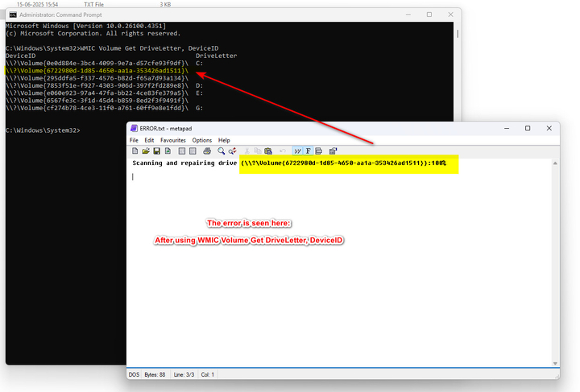Image resolution: width=580 pixels, height=392 pixels.
Task: Open the File menu in metapad
Action: (x=134, y=140)
